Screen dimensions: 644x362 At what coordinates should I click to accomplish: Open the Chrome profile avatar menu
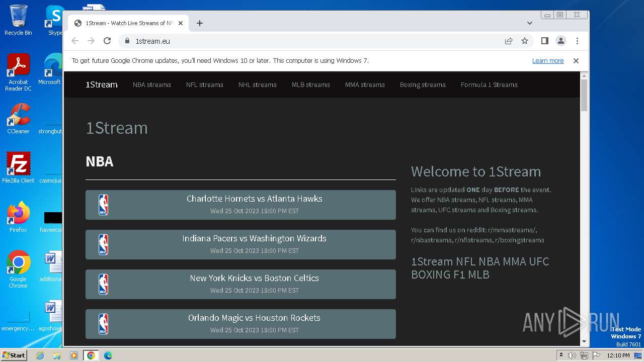coord(561,41)
